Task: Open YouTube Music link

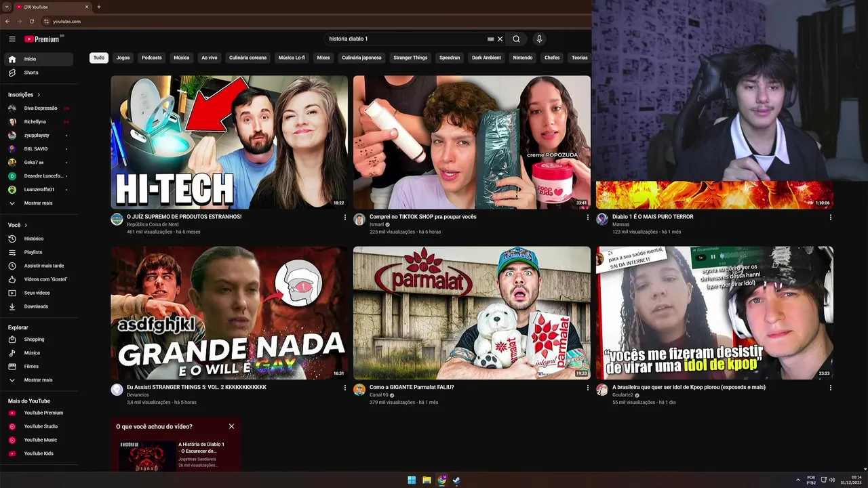Action: [x=38, y=440]
